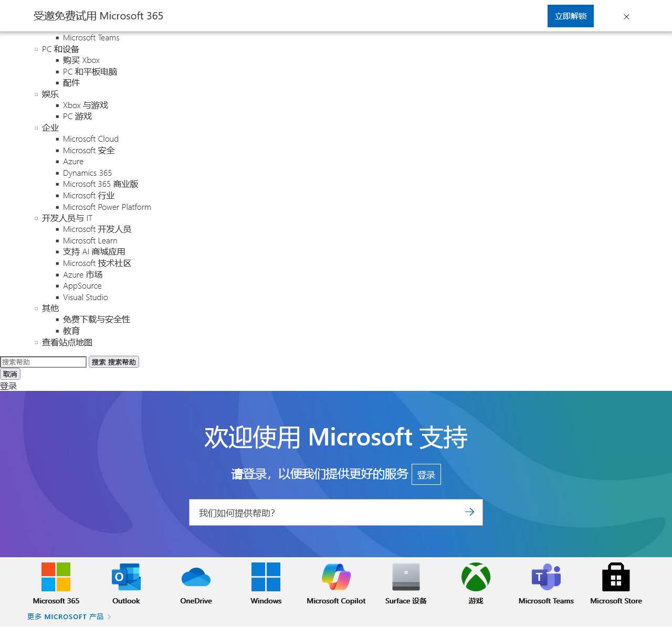Submit the help search arrow icon

469,512
